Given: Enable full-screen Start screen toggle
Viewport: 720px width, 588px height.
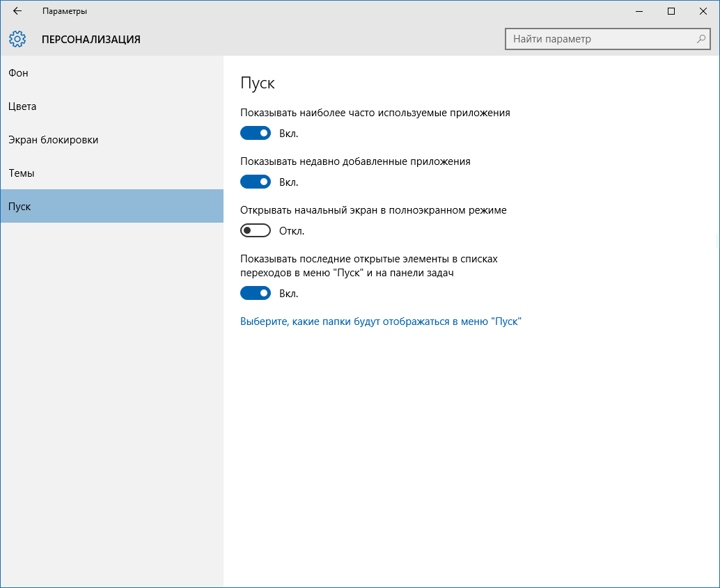Looking at the screenshot, I should (255, 230).
